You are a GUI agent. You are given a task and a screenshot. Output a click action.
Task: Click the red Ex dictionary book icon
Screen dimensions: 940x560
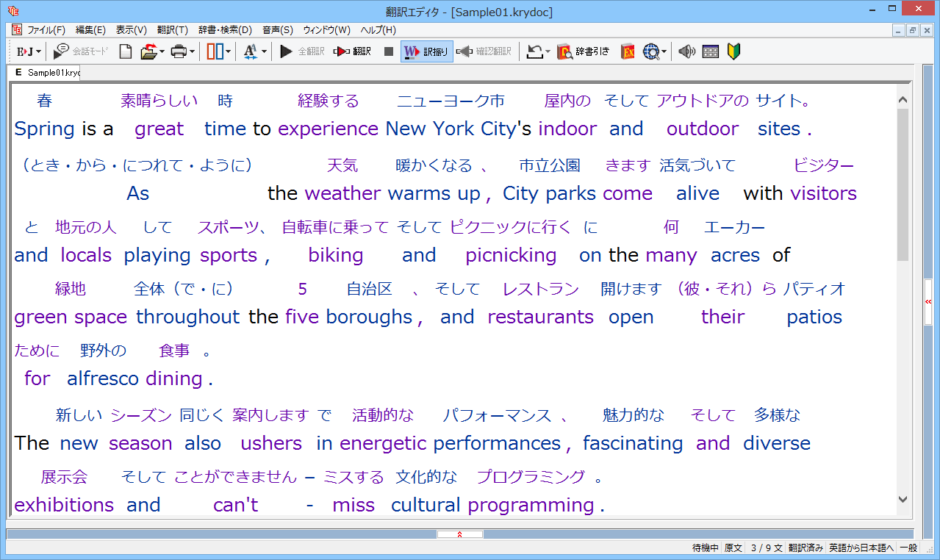(627, 51)
